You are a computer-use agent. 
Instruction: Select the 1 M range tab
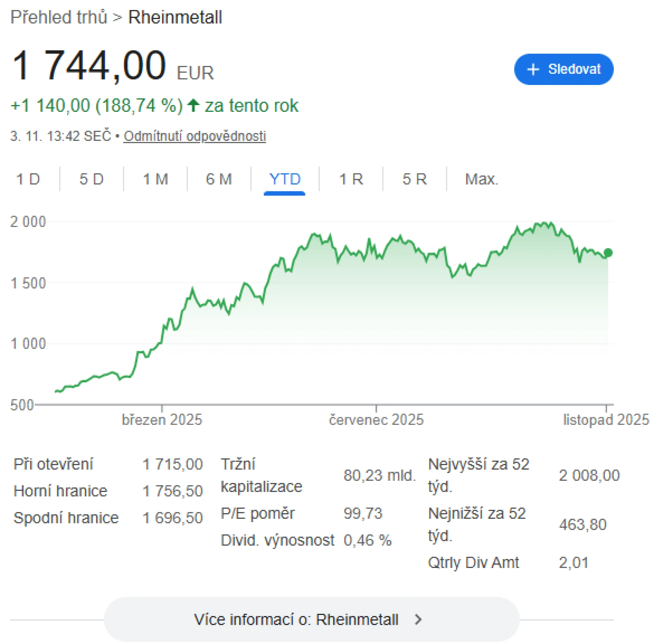pos(156,179)
